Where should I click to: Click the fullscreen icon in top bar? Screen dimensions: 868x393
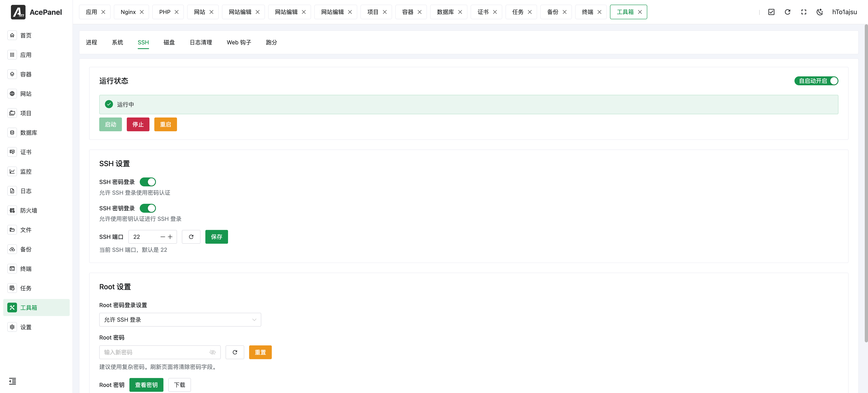pos(804,12)
